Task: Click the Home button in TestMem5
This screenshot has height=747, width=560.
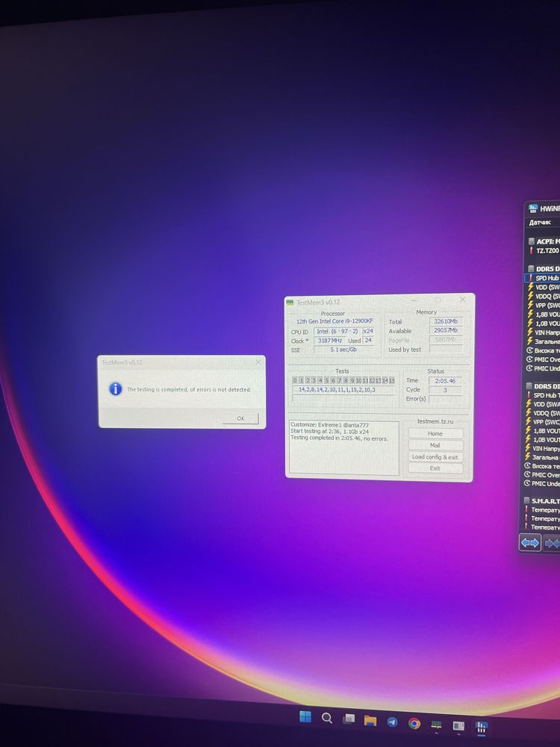Action: [435, 433]
